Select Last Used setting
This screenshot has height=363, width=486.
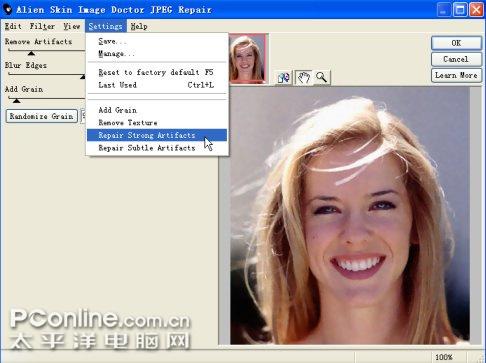pyautogui.click(x=157, y=85)
